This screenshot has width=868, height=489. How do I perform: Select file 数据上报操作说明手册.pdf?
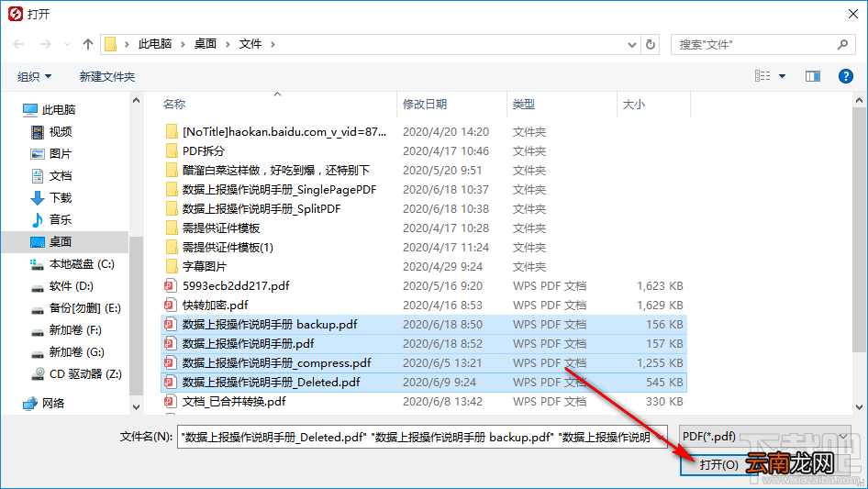(424, 344)
